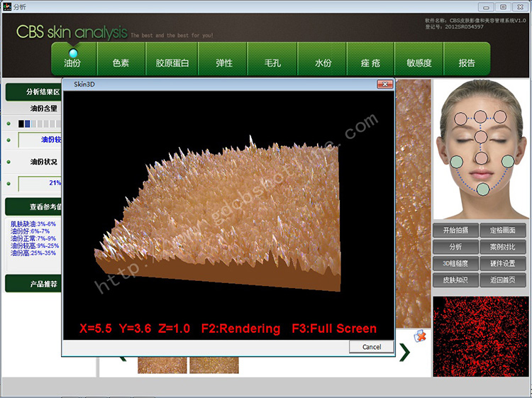
Task: Open 案例对比 comparison
Action: pos(503,247)
